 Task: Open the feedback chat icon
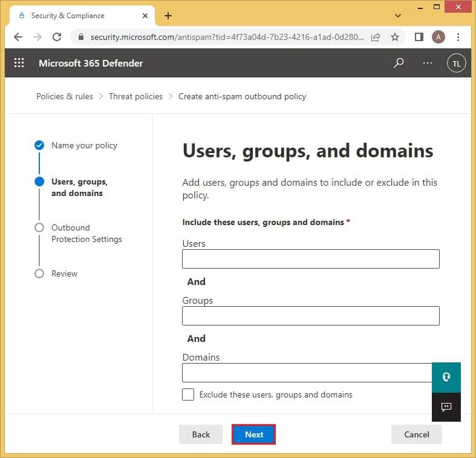point(446,407)
